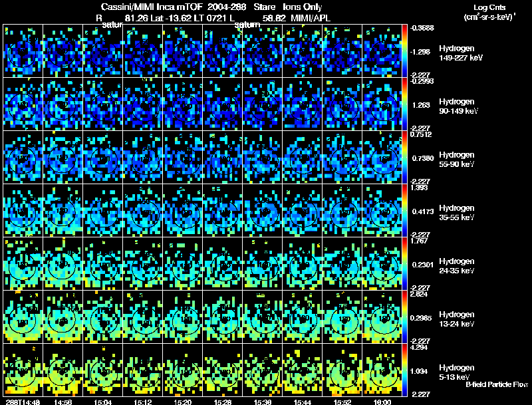Image resolution: width=532 pixels, height=405 pixels.
Task: Click the 'MIMI/APL' label in the header
Action: 310,18
